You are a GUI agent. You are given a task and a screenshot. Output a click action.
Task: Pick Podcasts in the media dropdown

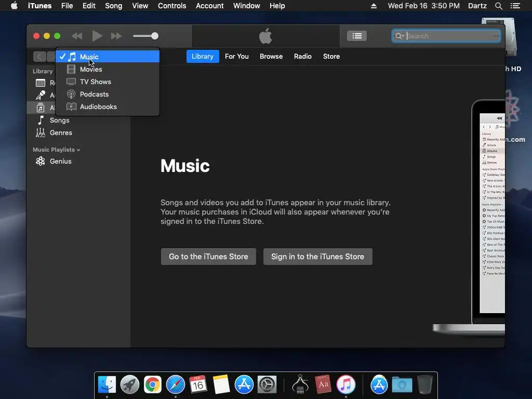pos(108,95)
